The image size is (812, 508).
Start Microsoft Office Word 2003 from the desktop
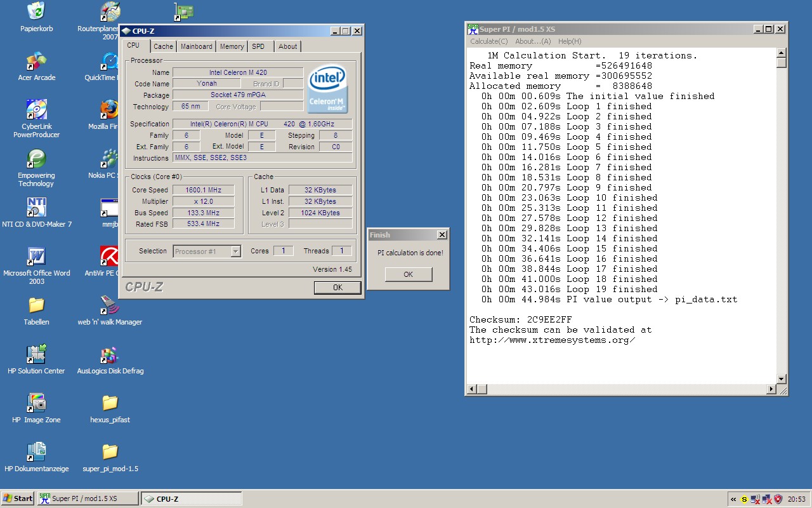tap(36, 257)
